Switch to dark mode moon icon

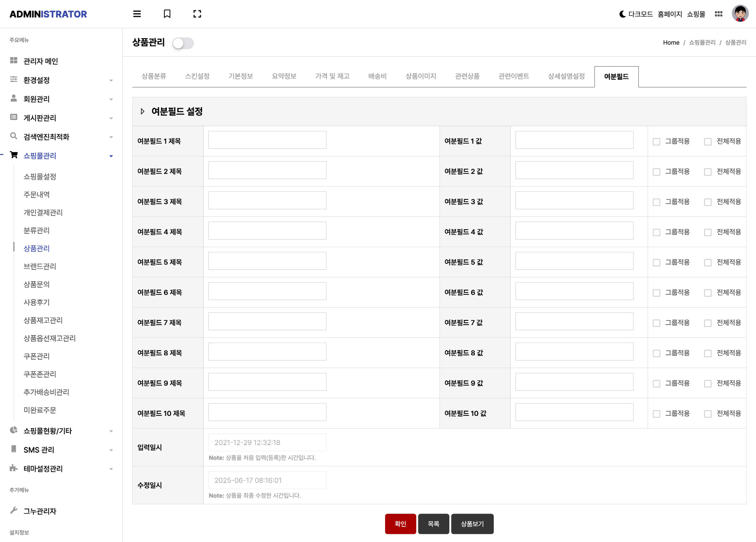(623, 14)
